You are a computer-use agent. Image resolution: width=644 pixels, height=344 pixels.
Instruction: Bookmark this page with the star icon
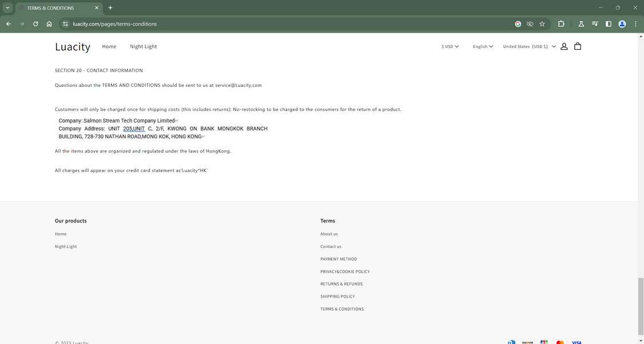pos(542,24)
